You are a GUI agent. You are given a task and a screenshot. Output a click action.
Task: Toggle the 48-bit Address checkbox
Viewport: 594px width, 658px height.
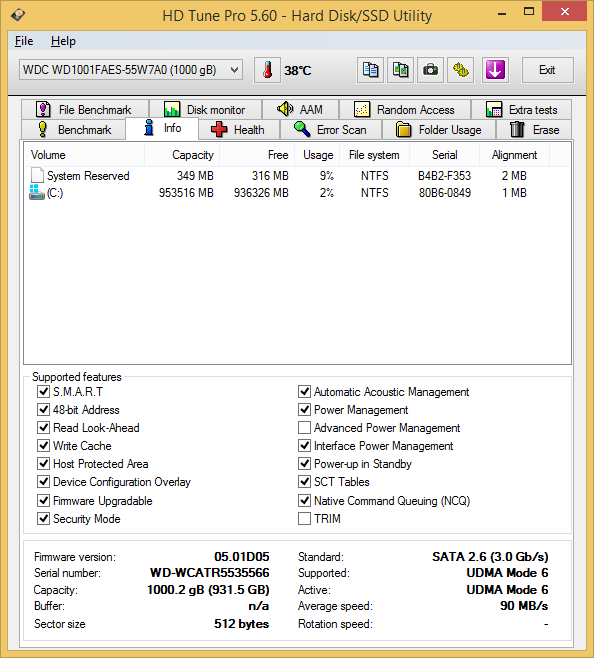(43, 410)
